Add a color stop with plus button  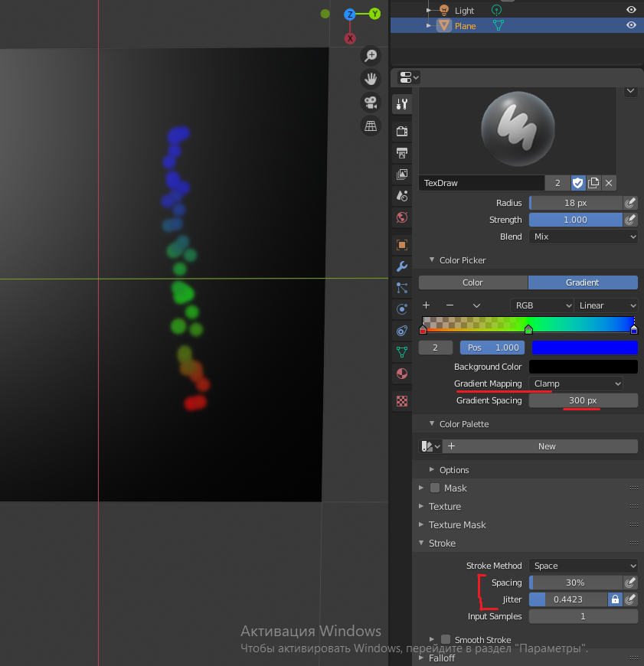pos(426,305)
